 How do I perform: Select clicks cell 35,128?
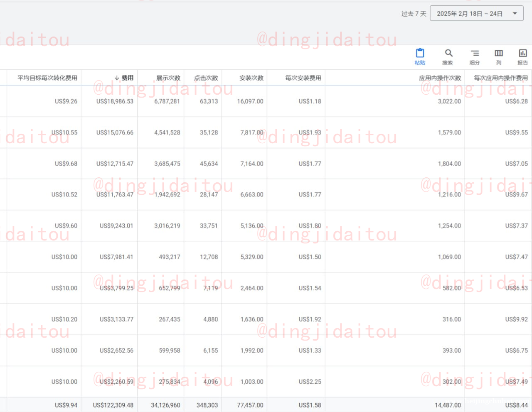tap(209, 132)
